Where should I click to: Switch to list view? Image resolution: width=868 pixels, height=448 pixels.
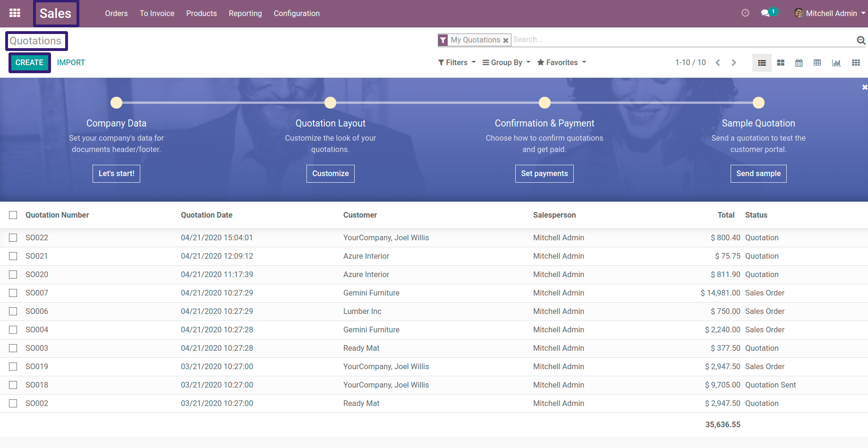point(762,63)
